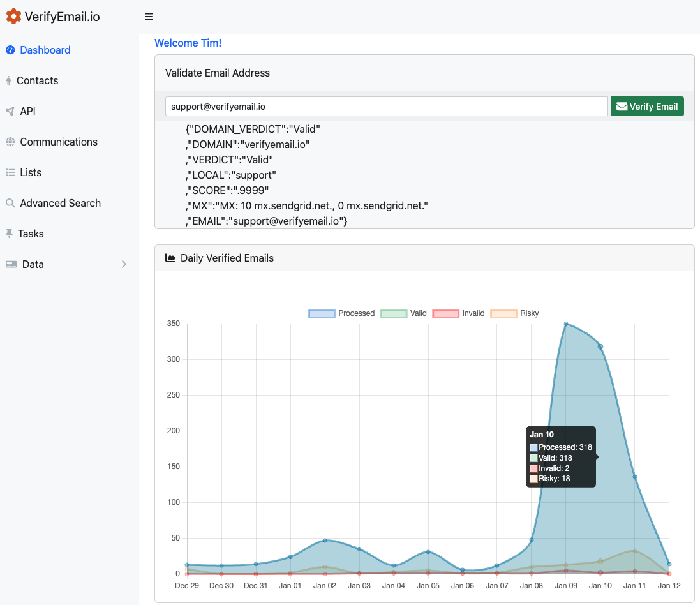The image size is (700, 605).
Task: Click the API paper plane icon
Action: pyautogui.click(x=10, y=111)
